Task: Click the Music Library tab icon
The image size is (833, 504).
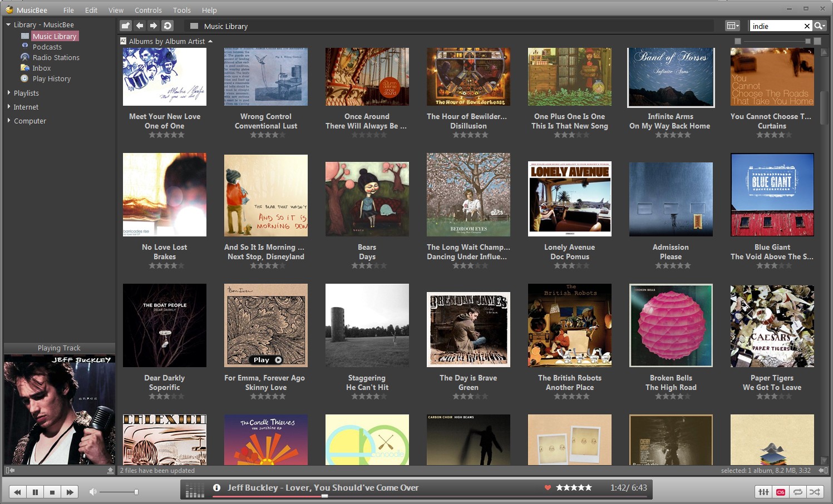Action: click(x=194, y=26)
